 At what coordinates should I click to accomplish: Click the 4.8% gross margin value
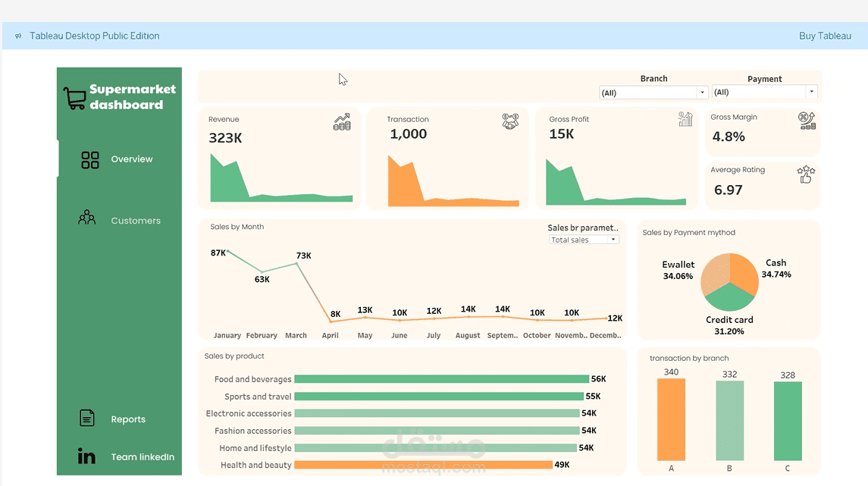click(729, 136)
